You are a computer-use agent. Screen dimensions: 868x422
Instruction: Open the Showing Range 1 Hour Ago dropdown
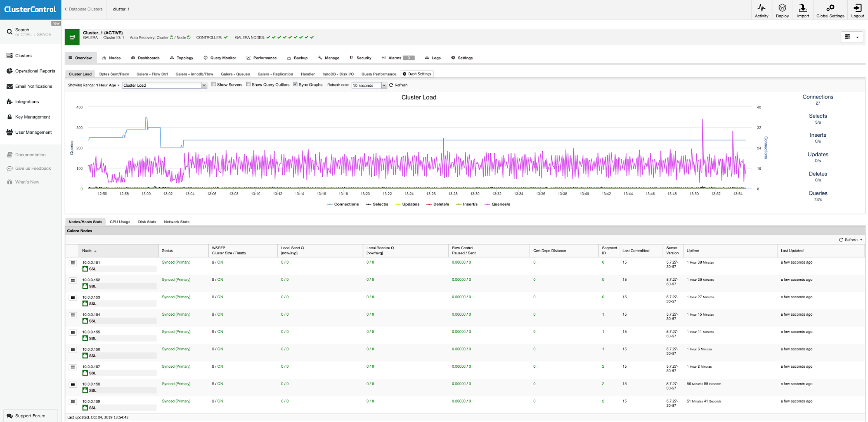[x=108, y=85]
